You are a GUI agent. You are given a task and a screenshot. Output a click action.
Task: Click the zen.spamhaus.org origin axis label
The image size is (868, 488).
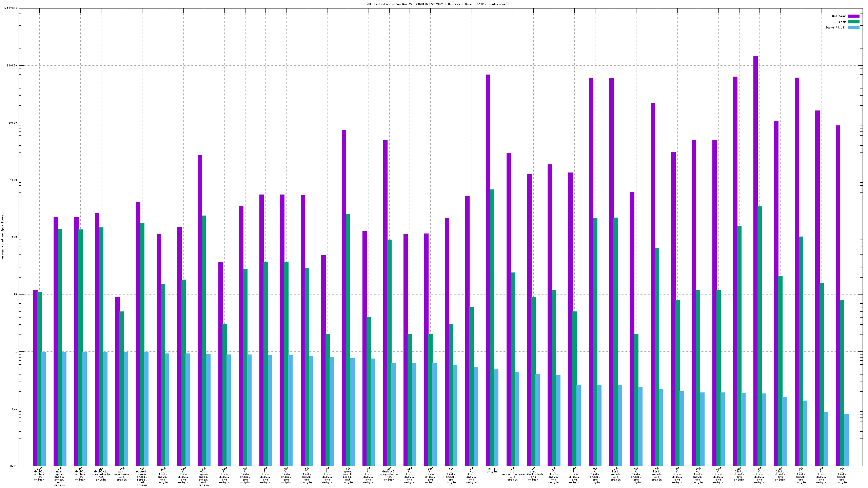click(x=121, y=474)
